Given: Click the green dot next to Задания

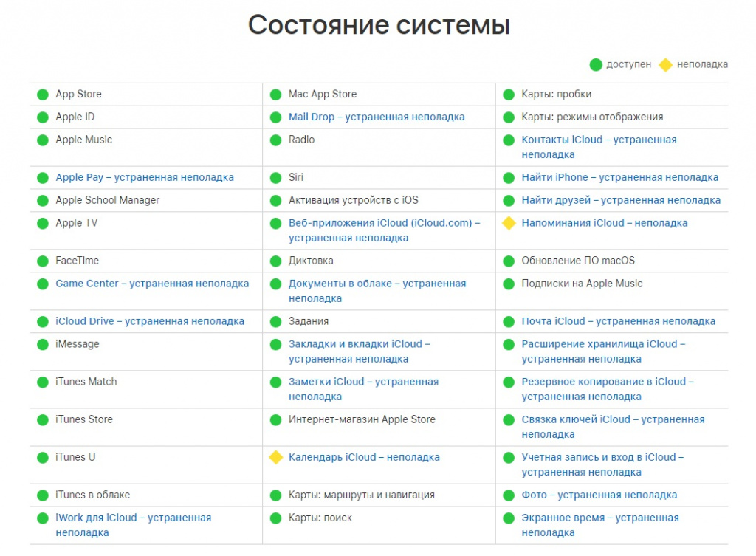Looking at the screenshot, I should point(276,322).
